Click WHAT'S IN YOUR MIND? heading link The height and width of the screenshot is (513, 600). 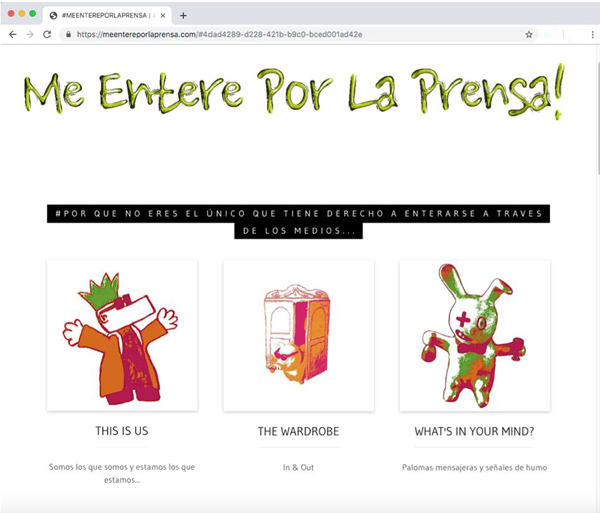click(x=474, y=431)
